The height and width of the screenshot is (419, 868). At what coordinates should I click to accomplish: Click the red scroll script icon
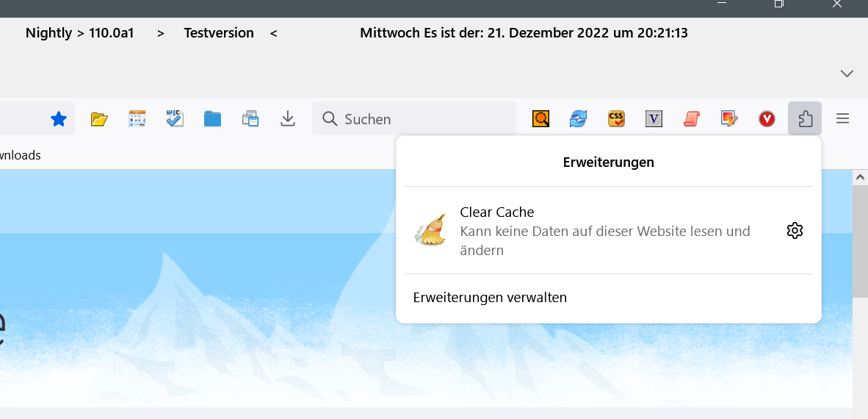click(x=691, y=118)
